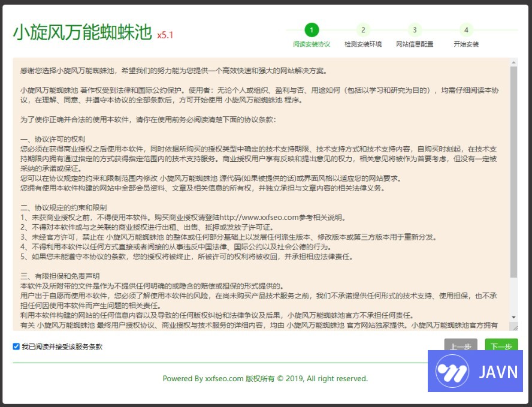The image size is (532, 407).
Task: Click the 下一步 button
Action: (x=501, y=346)
